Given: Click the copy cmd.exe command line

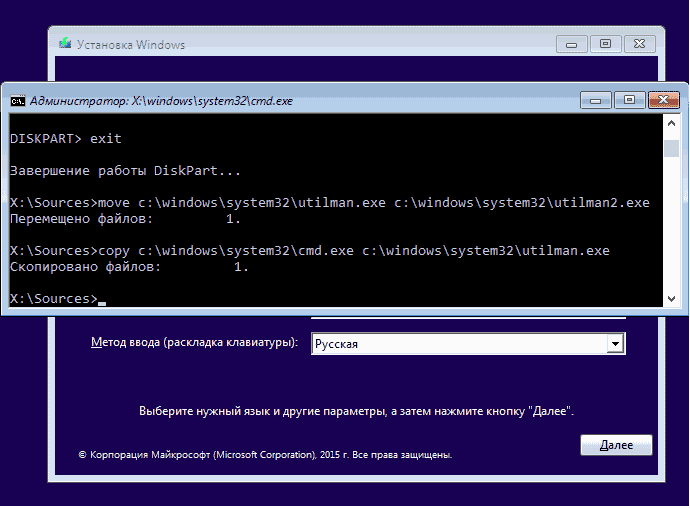Looking at the screenshot, I should tap(310, 251).
